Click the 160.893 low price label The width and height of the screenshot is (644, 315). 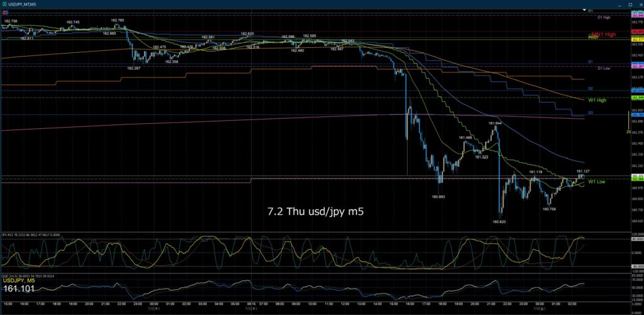click(438, 197)
